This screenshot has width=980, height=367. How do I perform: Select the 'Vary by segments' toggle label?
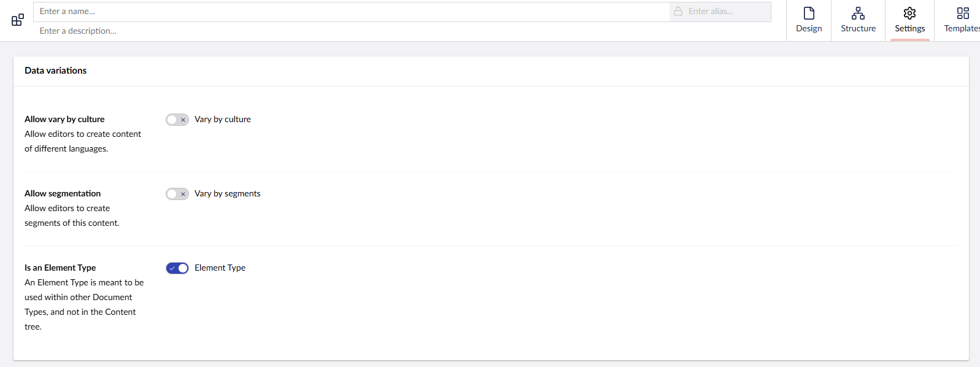pos(228,194)
